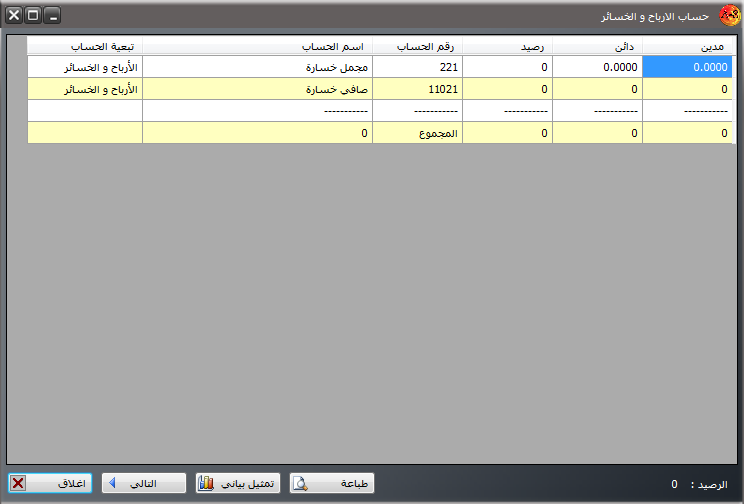
Task: Maximize the window from title bar
Action: click(33, 16)
